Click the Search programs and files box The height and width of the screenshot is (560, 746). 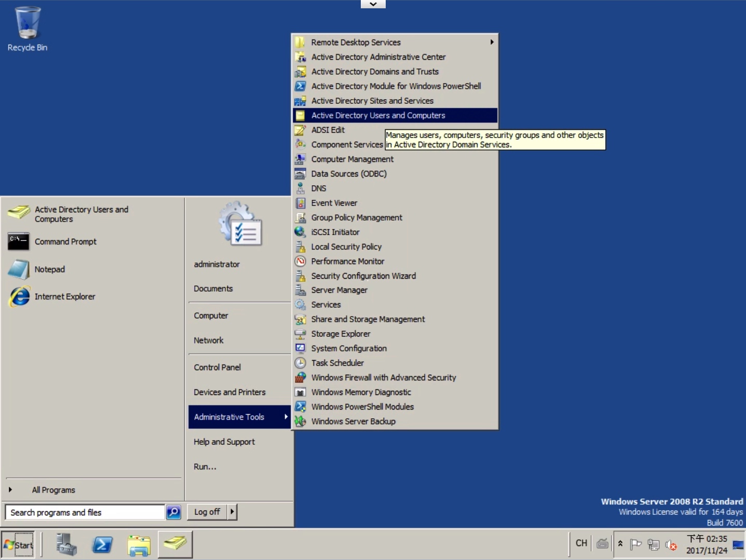pos(85,512)
